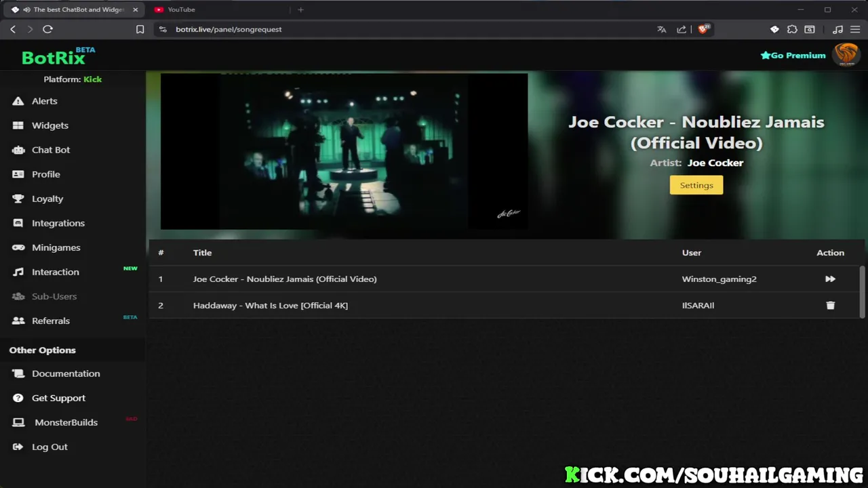Open Minigames in the sidebar

point(56,247)
